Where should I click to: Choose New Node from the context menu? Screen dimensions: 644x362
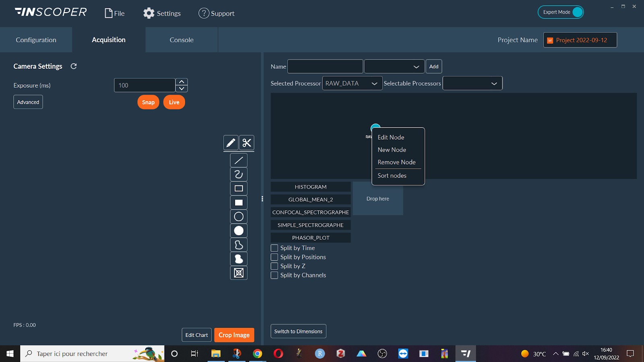(391, 149)
